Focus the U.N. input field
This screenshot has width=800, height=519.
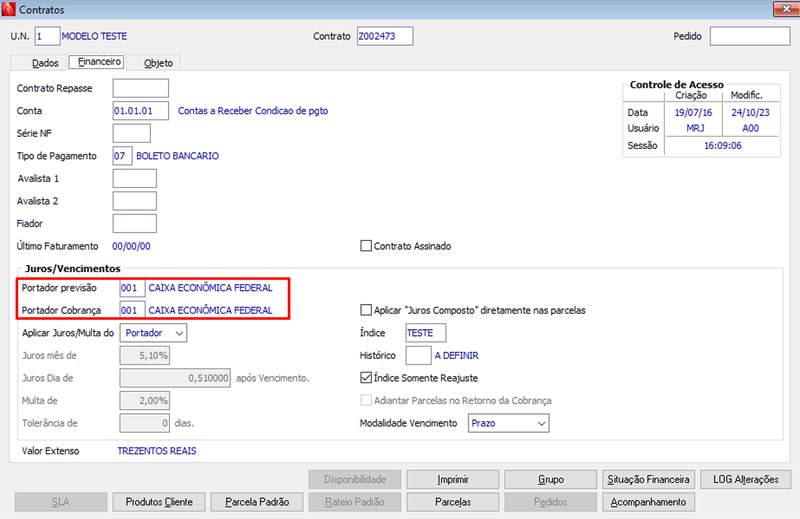pyautogui.click(x=47, y=36)
